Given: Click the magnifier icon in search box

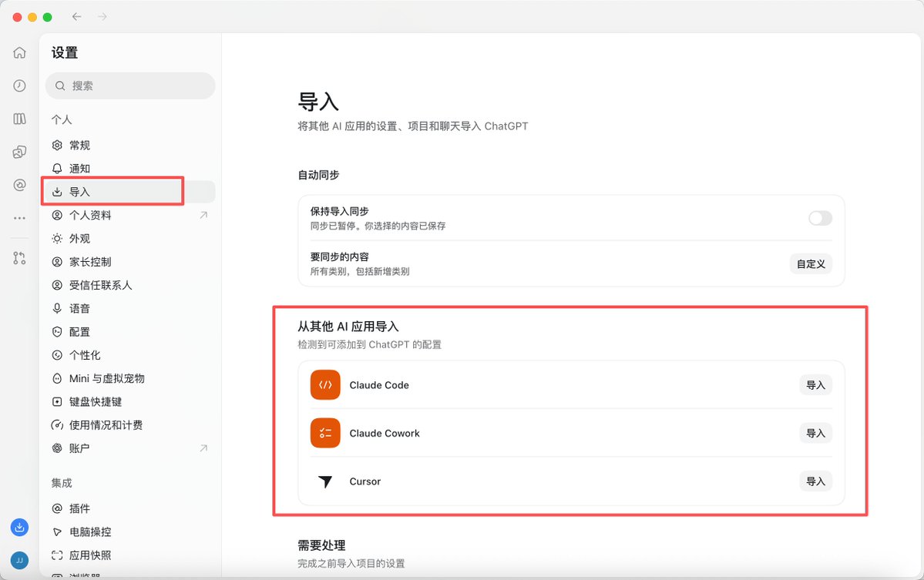Looking at the screenshot, I should (60, 86).
